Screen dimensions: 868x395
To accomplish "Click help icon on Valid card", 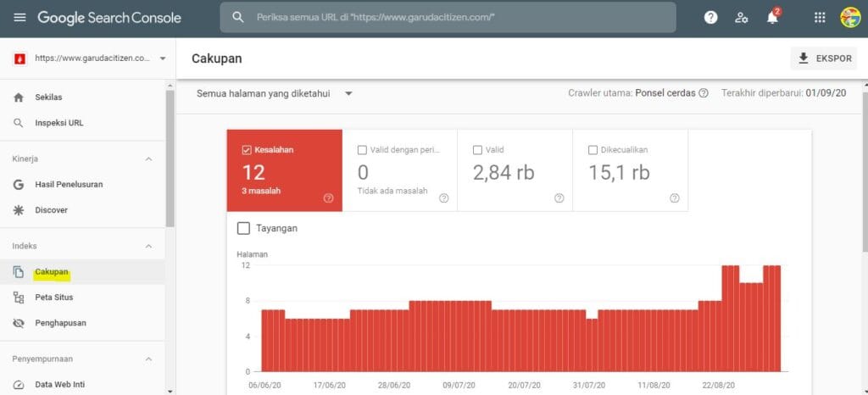I will click(x=559, y=198).
